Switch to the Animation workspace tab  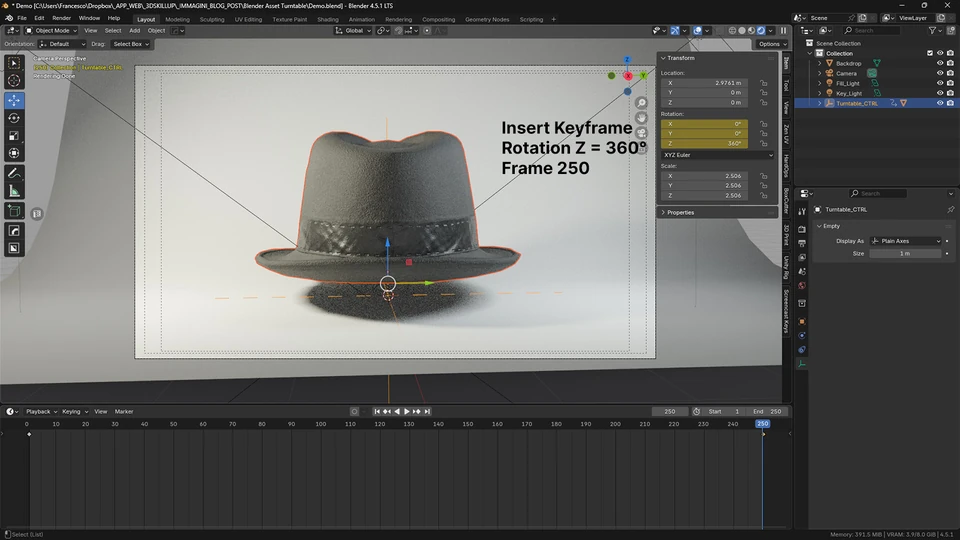click(361, 19)
